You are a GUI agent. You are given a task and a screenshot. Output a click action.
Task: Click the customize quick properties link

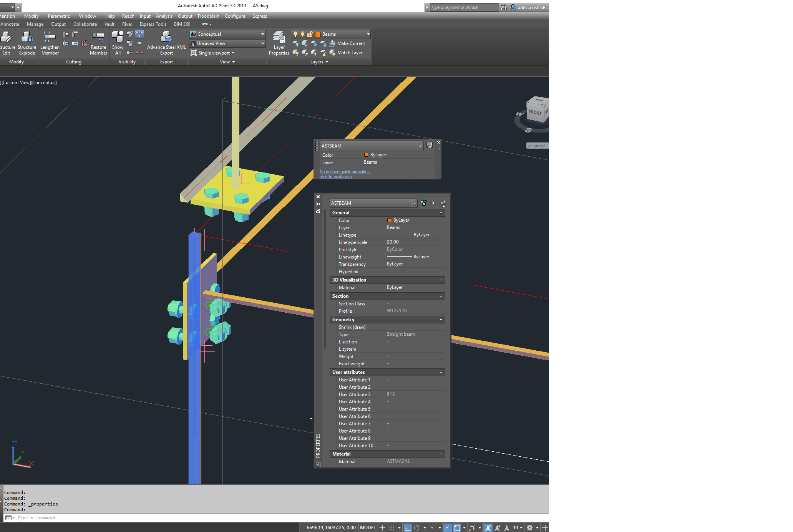point(335,177)
